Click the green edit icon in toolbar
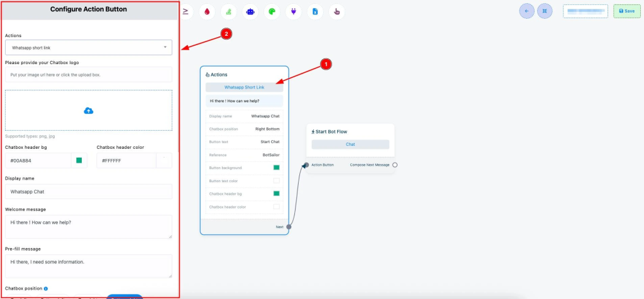644x299 pixels. pos(228,11)
